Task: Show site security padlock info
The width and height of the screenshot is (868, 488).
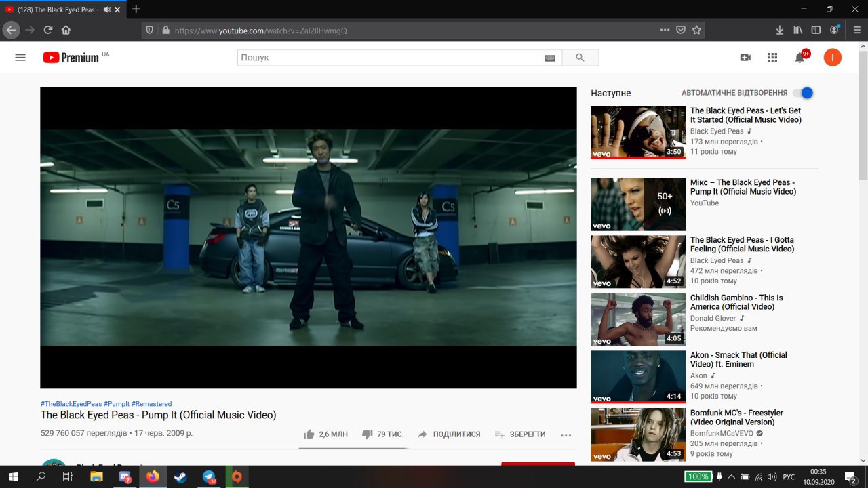Action: (165, 30)
